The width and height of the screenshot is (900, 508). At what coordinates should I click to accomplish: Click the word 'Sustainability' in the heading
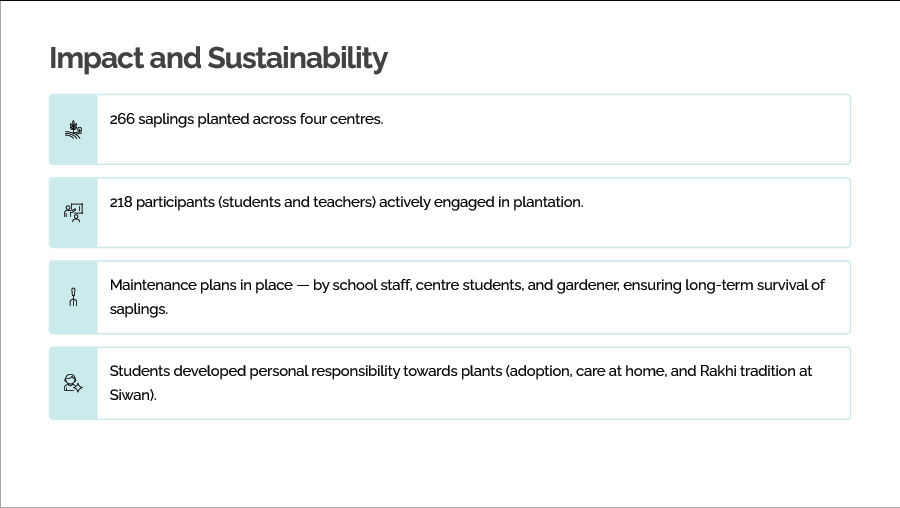pyautogui.click(x=297, y=58)
